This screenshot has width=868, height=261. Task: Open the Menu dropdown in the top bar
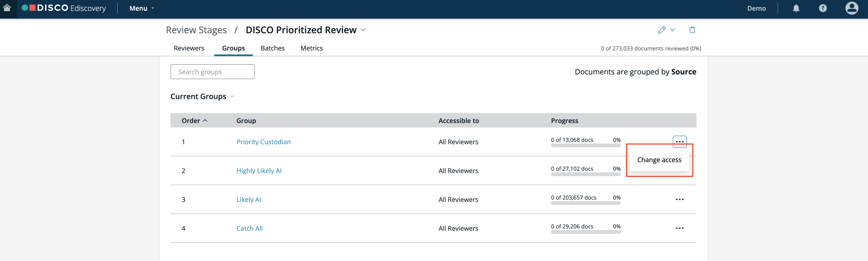141,8
